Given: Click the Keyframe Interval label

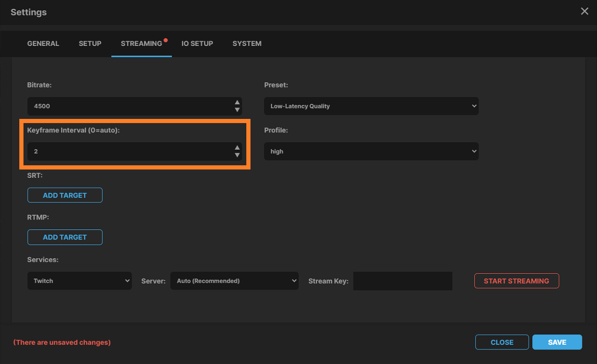Looking at the screenshot, I should 74,130.
